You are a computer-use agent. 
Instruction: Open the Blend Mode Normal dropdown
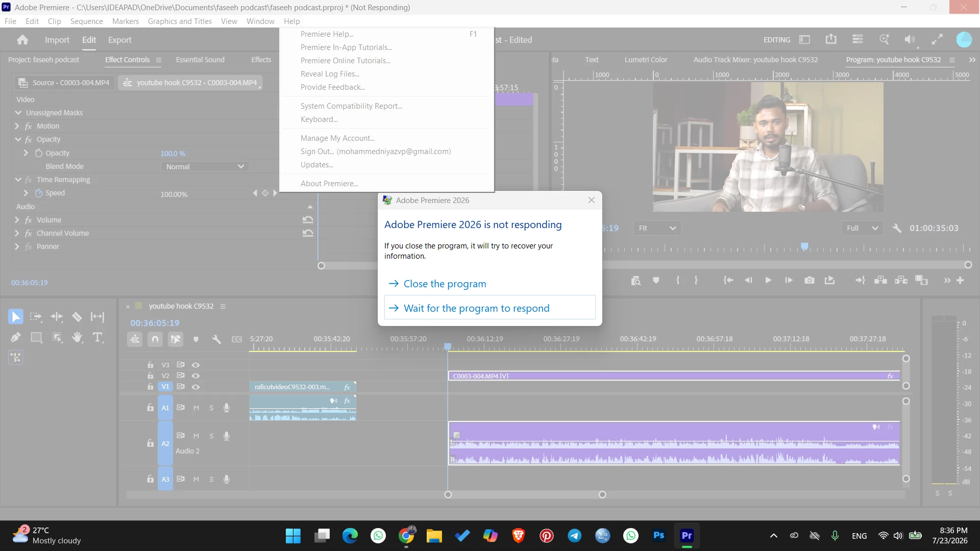point(205,167)
